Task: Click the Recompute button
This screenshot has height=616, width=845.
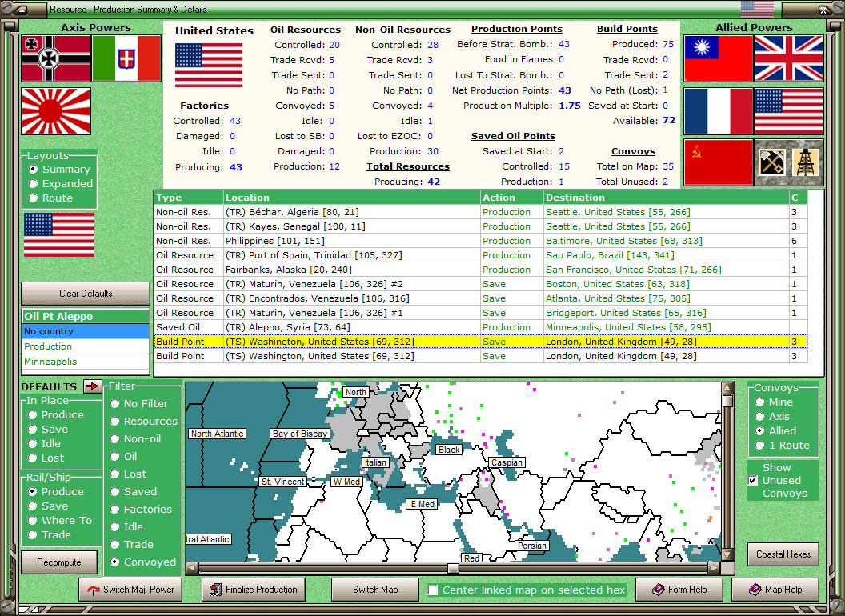Action: (x=59, y=562)
